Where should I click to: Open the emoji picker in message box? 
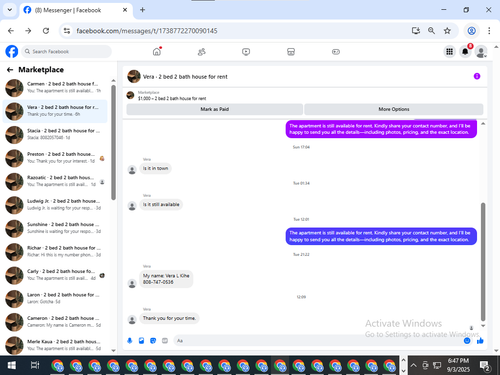click(x=467, y=340)
